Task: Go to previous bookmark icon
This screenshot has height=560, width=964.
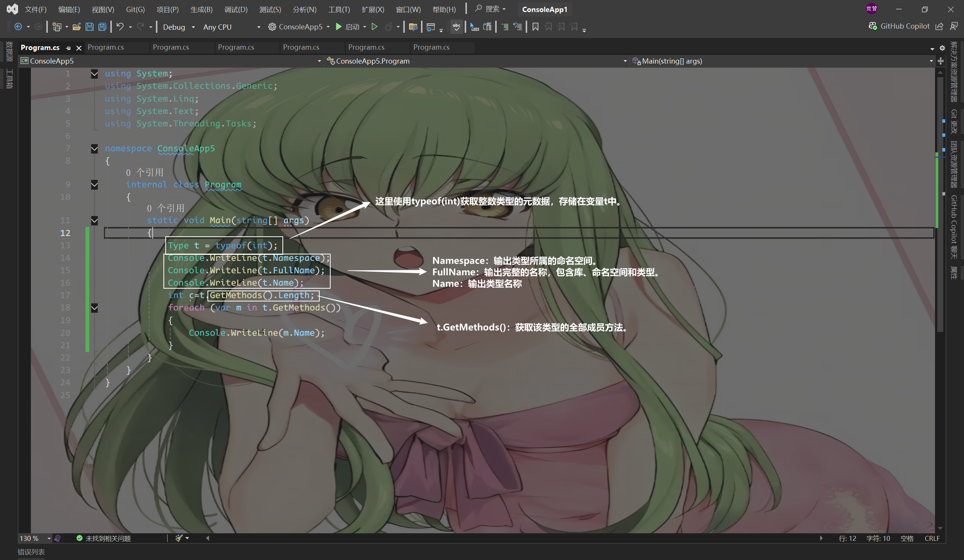Action: tap(548, 27)
